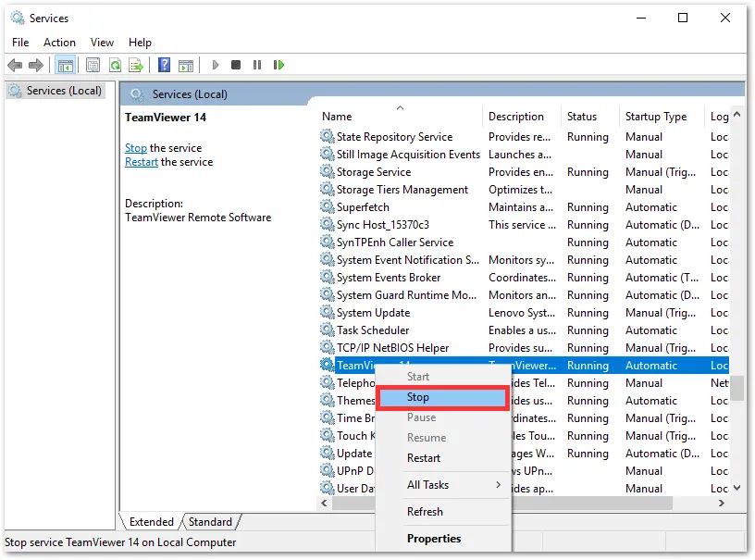This screenshot has width=755, height=560.
Task: Select Still Image Acquisition Events row
Action: (x=524, y=154)
